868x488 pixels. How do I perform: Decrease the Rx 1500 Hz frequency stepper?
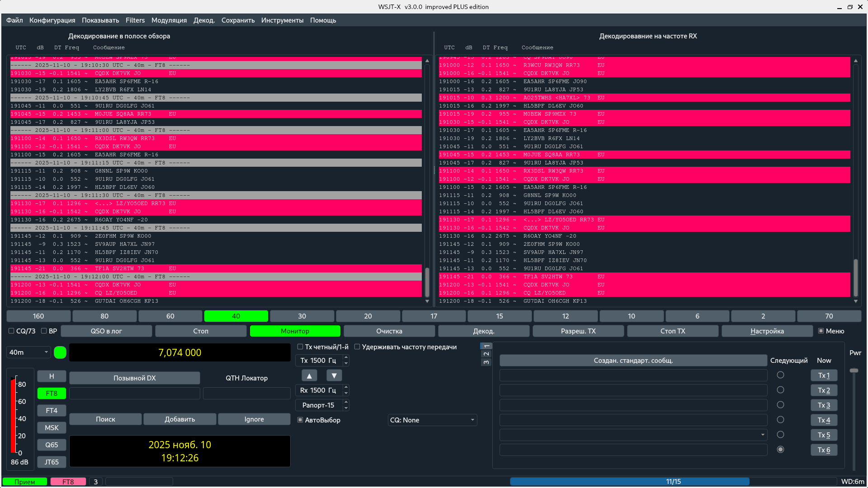point(346,393)
